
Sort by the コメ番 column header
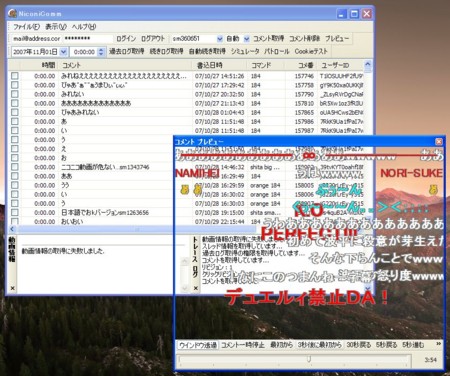click(300, 65)
